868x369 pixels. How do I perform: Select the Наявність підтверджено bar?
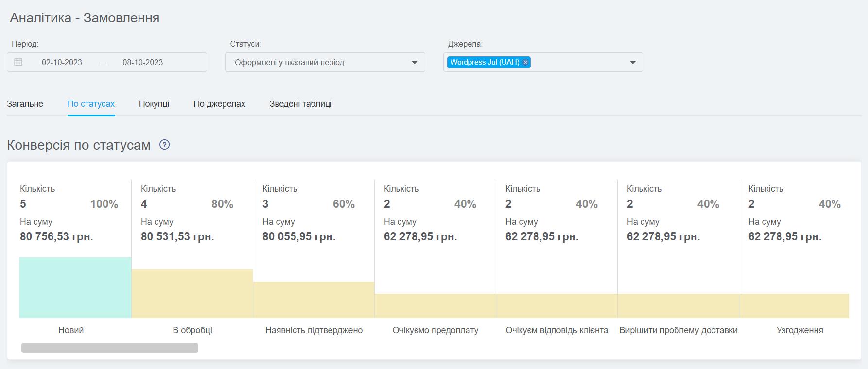point(313,300)
